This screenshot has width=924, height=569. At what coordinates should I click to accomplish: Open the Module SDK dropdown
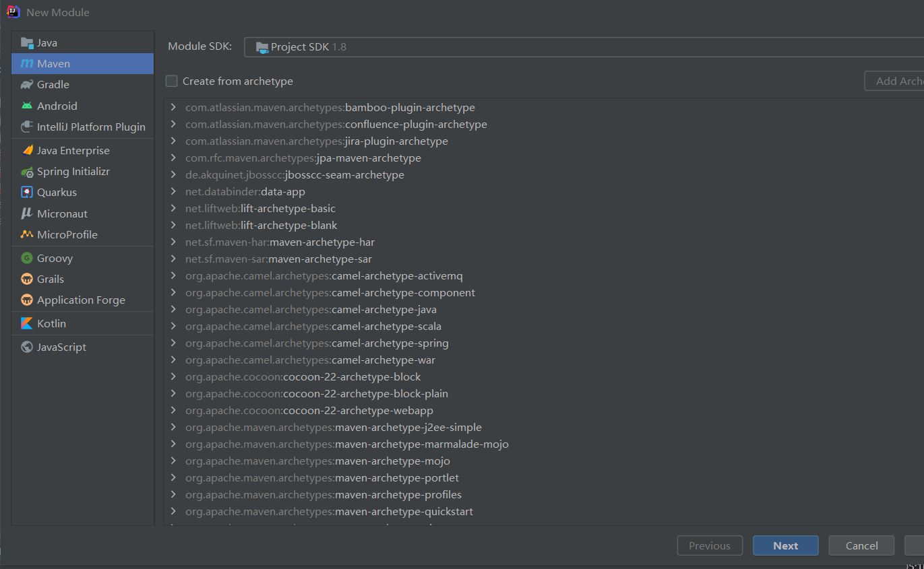(584, 47)
